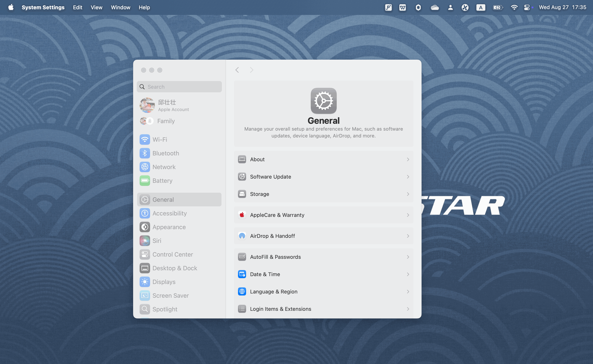Select General in the sidebar
Viewport: 593px width, 364px height.
[x=179, y=199]
